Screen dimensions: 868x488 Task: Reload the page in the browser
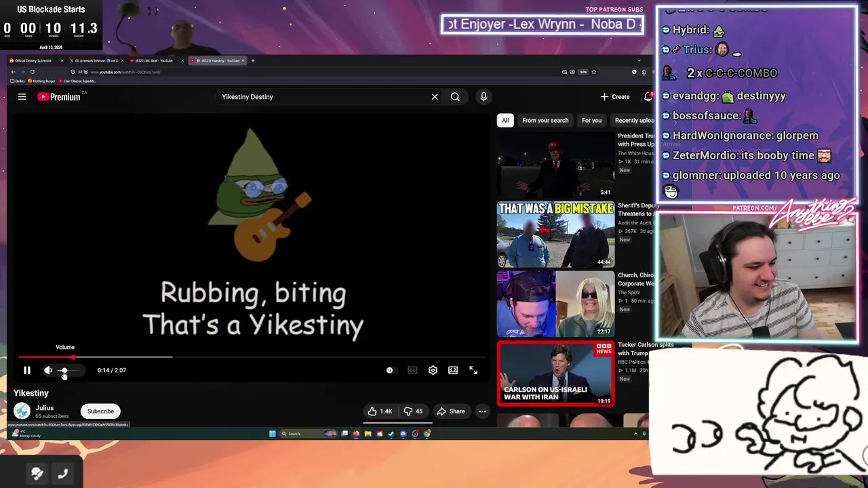click(x=32, y=72)
